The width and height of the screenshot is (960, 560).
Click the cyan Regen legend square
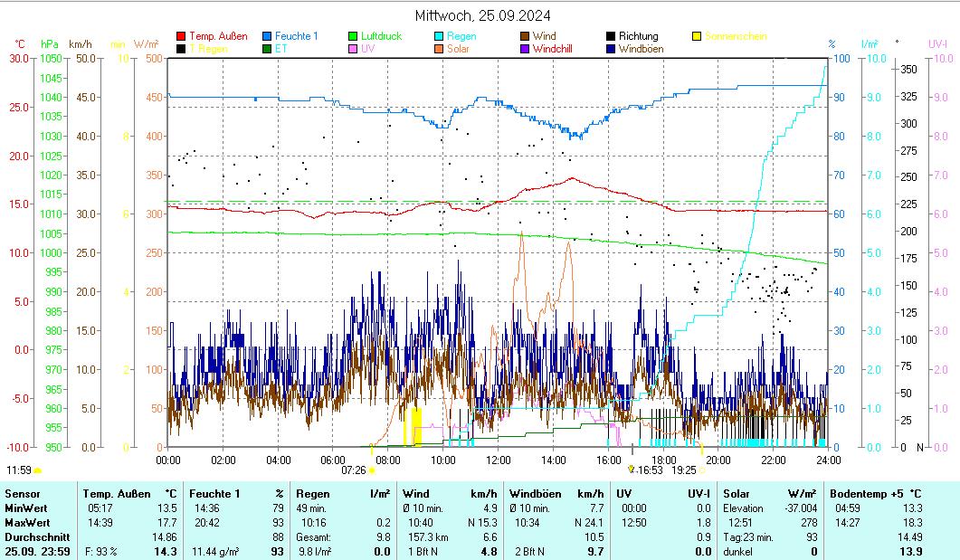(439, 37)
